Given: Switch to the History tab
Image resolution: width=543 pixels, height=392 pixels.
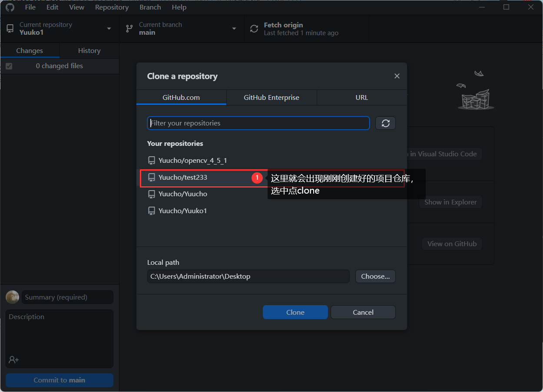Looking at the screenshot, I should click(89, 51).
